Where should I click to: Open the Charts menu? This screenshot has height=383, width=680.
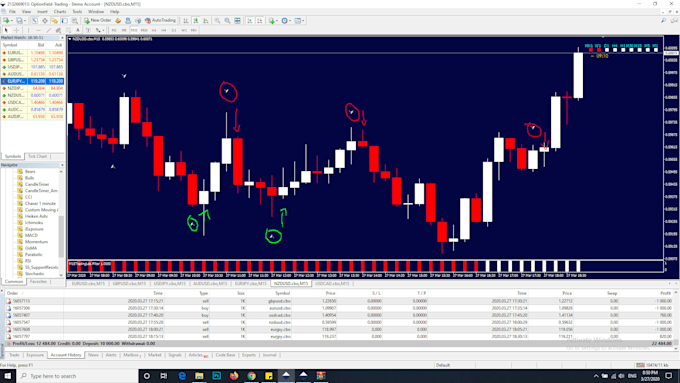[60, 12]
